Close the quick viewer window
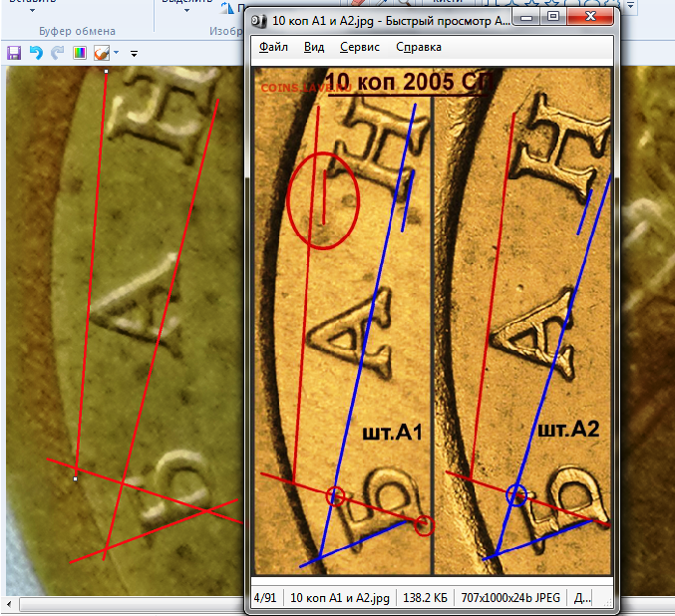675x616 pixels. [589, 17]
